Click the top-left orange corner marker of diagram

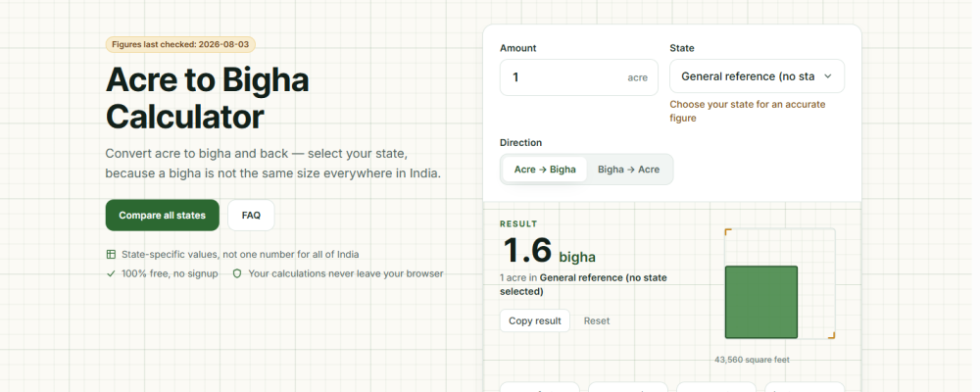(728, 232)
